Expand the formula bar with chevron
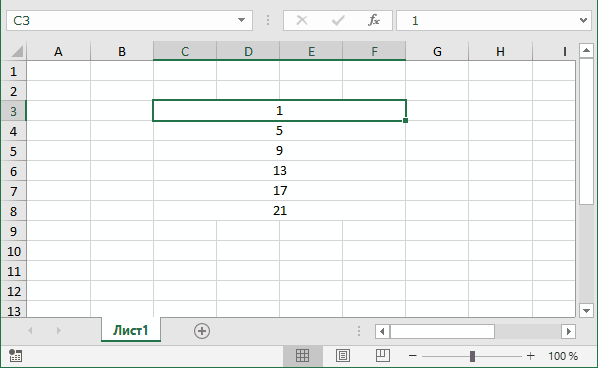600x370 pixels. [x=583, y=20]
